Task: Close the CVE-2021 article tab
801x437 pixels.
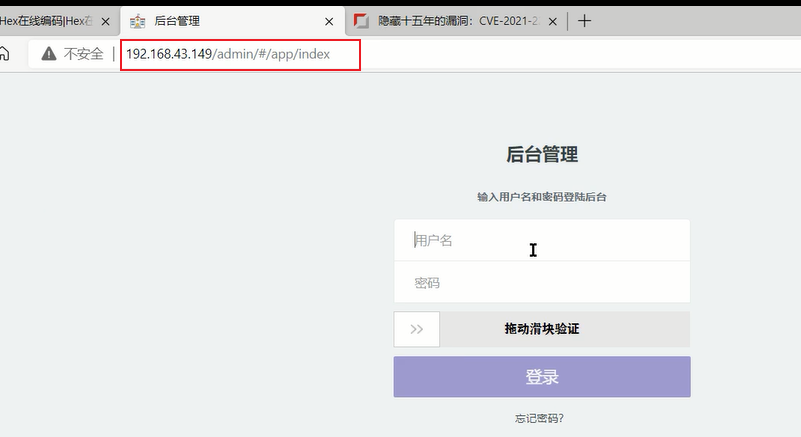Action: coord(553,21)
